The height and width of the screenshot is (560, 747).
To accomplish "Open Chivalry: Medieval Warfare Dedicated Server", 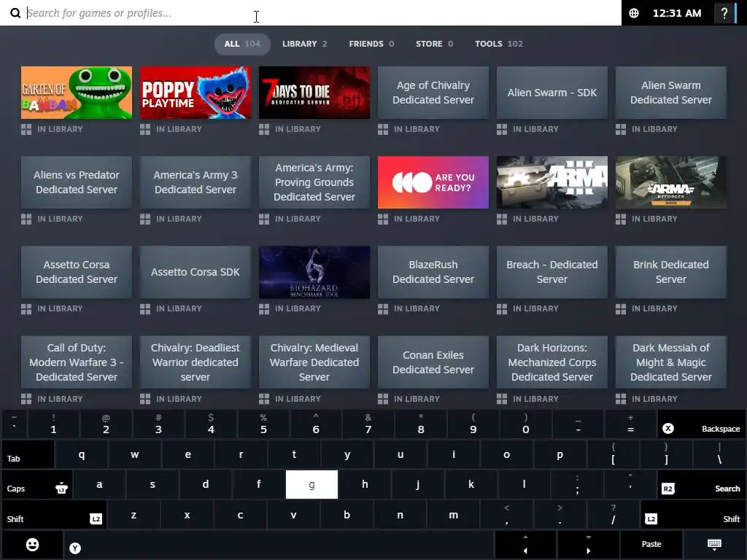I will (314, 362).
